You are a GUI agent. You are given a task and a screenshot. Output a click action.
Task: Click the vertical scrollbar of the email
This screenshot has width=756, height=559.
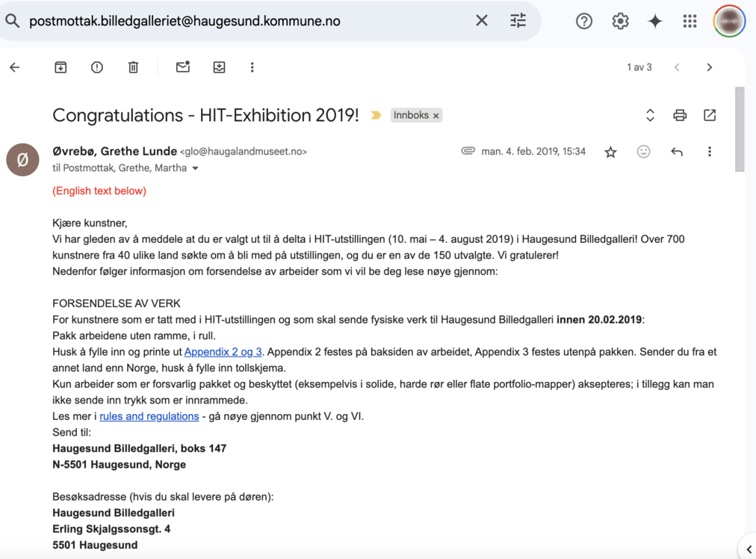(x=740, y=131)
